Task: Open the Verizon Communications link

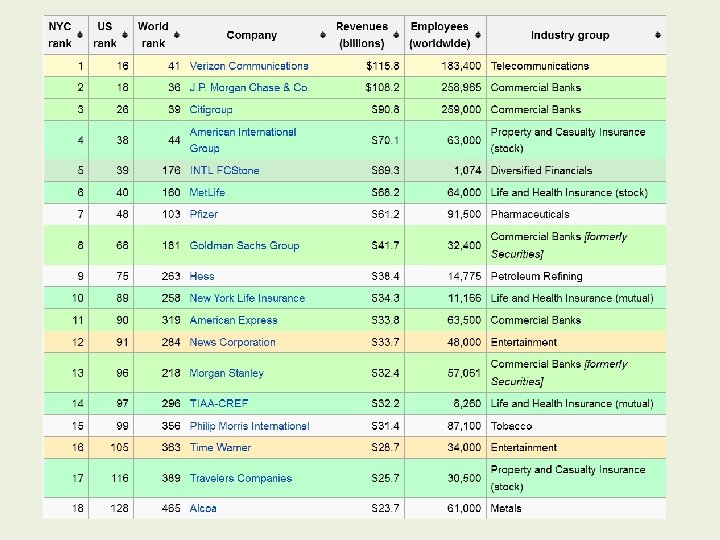Action: coord(249,66)
